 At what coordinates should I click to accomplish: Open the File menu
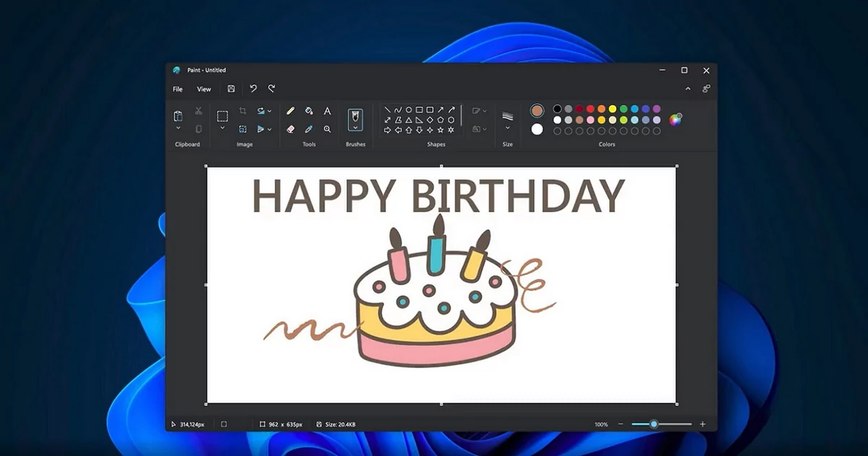[176, 89]
